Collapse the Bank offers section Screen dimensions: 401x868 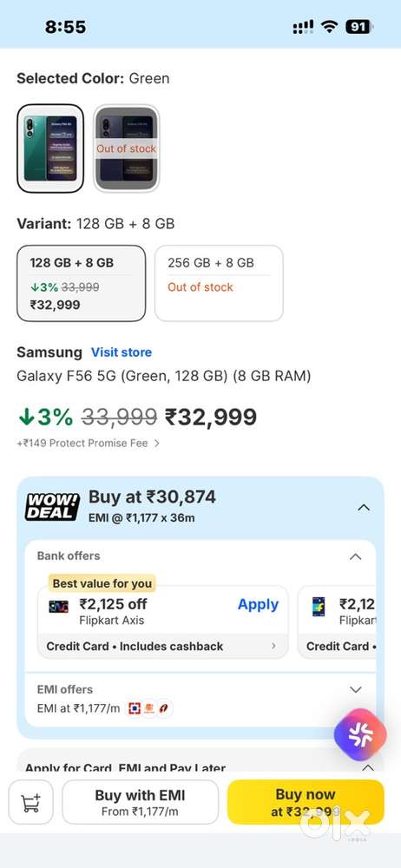point(356,556)
